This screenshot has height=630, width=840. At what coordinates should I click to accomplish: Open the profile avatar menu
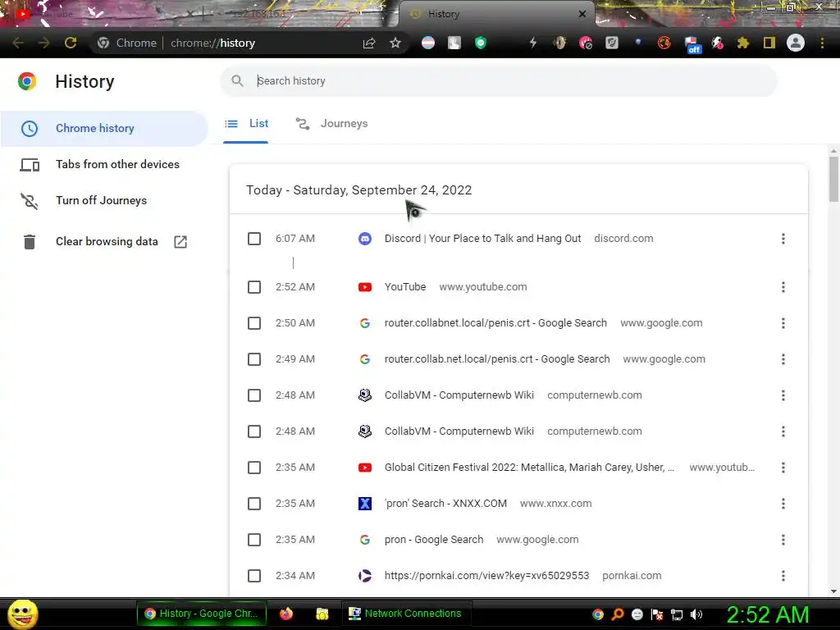(796, 43)
